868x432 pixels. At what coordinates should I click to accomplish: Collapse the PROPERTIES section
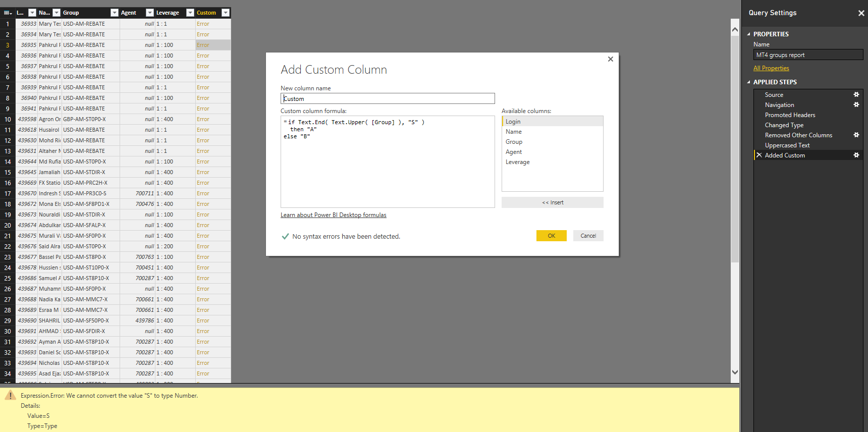[748, 34]
